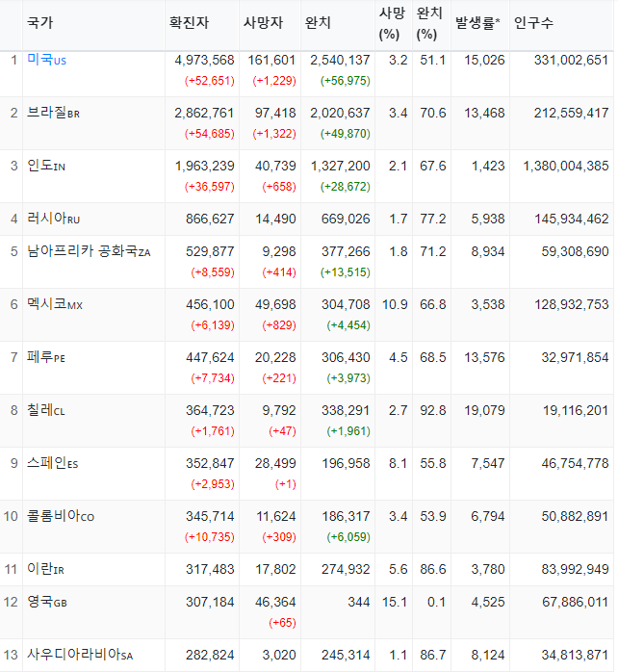
Task: Click Peru incidence rate 13,576
Action: pos(485,357)
